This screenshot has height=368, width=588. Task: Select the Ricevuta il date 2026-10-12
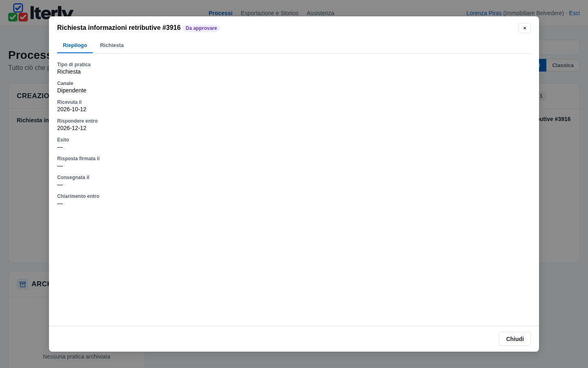click(72, 109)
